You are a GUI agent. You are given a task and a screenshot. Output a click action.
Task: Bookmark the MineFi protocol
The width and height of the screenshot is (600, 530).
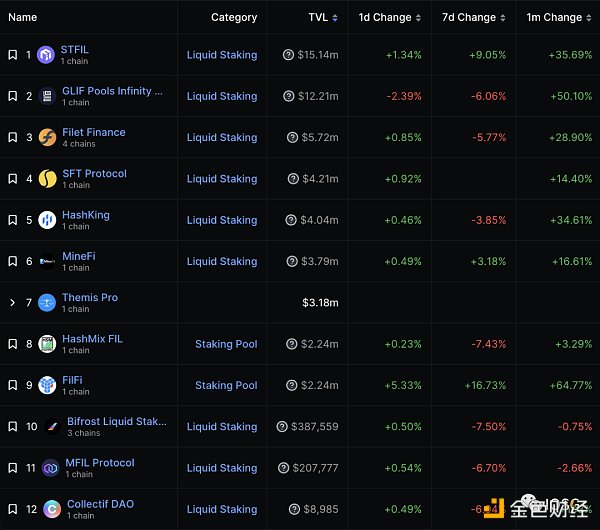[13, 261]
